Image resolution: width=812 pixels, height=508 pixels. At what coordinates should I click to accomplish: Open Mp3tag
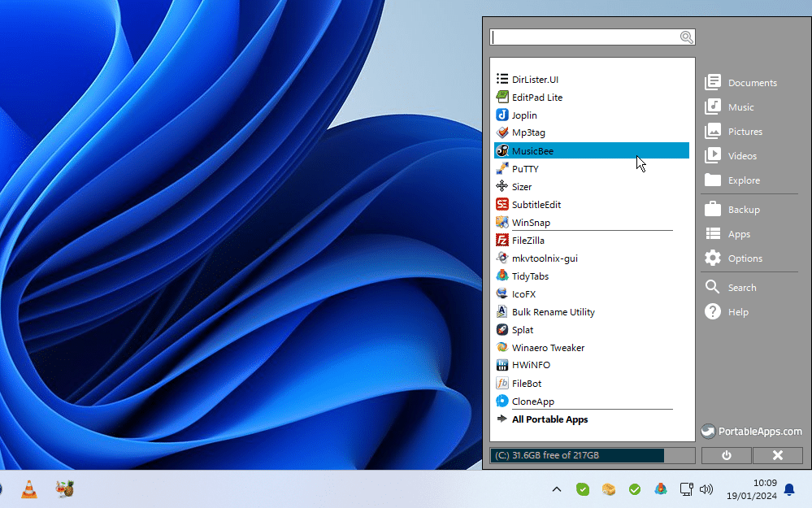click(x=528, y=132)
